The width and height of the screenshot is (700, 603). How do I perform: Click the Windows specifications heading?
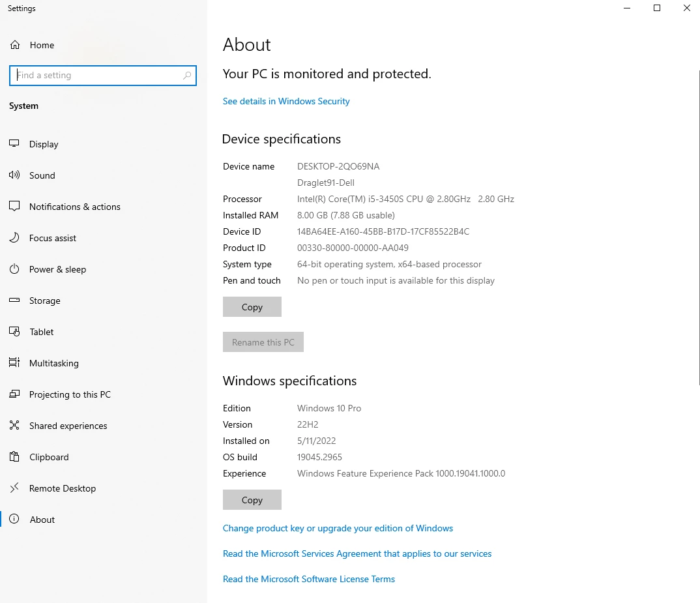click(x=290, y=381)
